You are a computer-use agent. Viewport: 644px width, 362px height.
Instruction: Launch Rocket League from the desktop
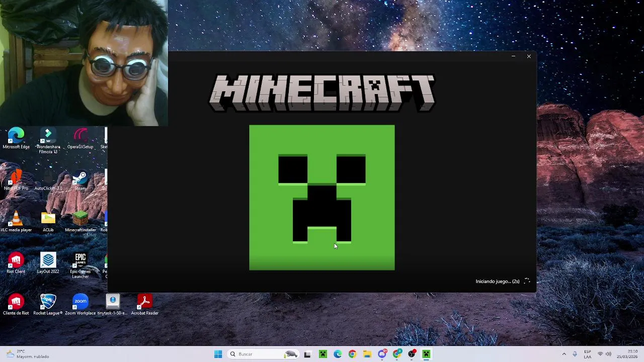click(48, 305)
